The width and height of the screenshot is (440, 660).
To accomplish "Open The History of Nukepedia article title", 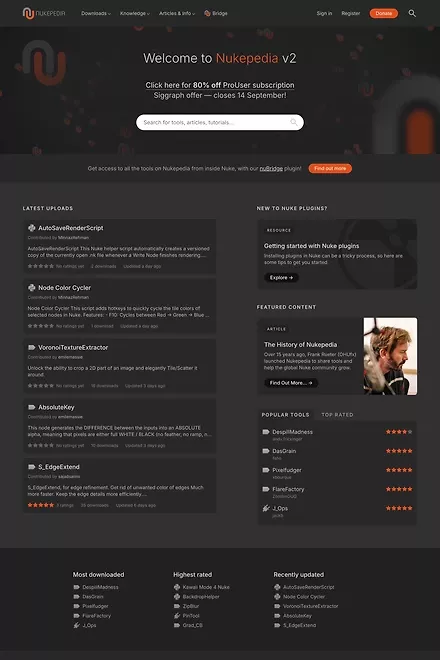I will (x=300, y=344).
